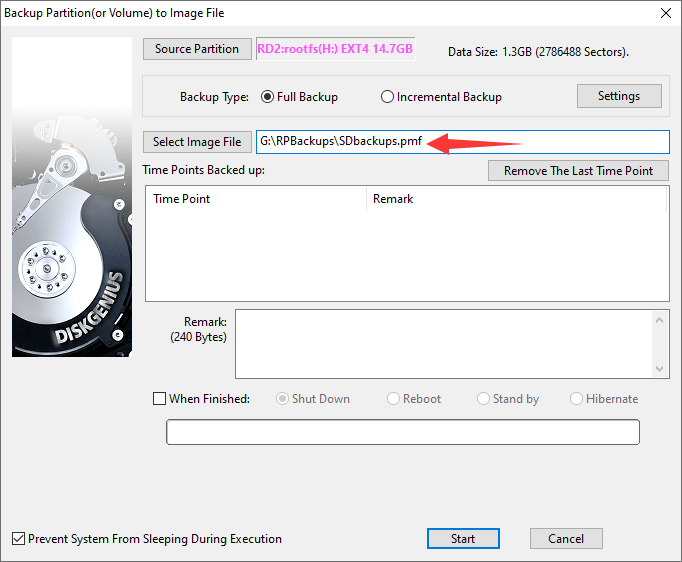Choose Incremental Backup type
Screen dimensions: 682x562
click(x=388, y=97)
